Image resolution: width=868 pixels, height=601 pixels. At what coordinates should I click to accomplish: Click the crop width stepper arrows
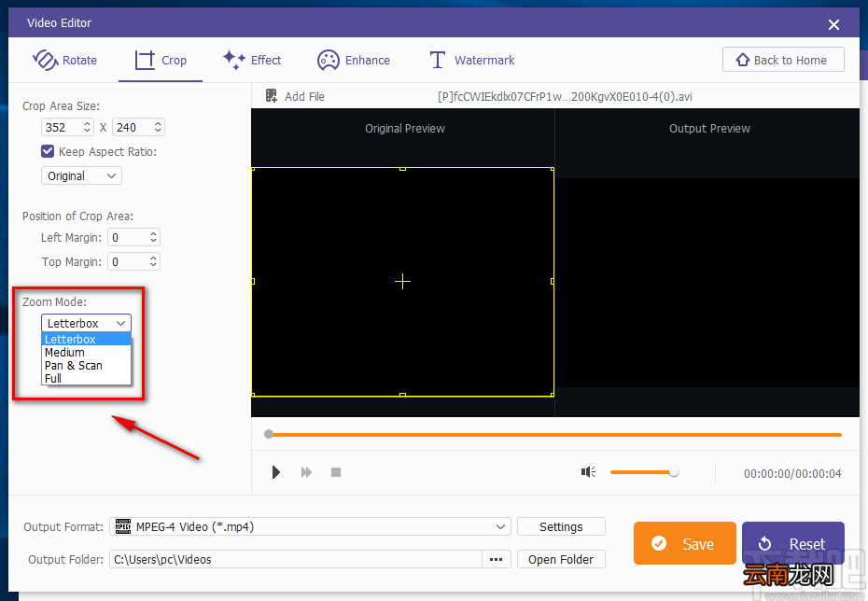tap(88, 127)
